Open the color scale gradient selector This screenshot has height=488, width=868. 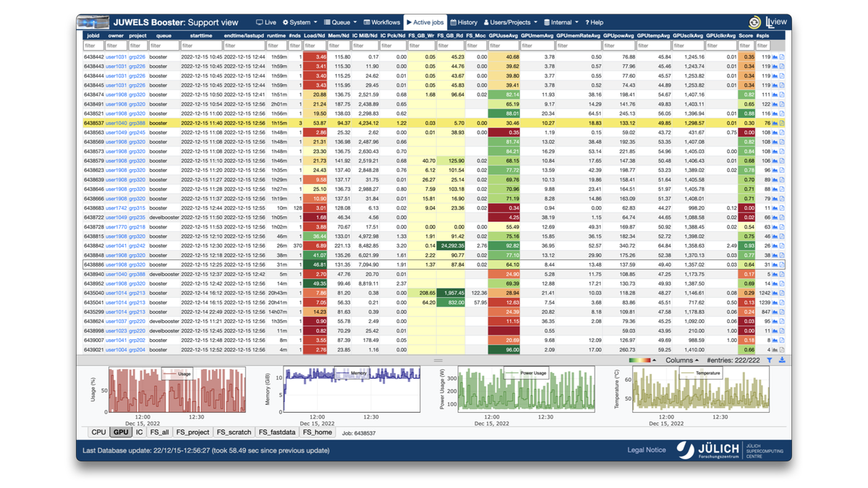coord(642,360)
